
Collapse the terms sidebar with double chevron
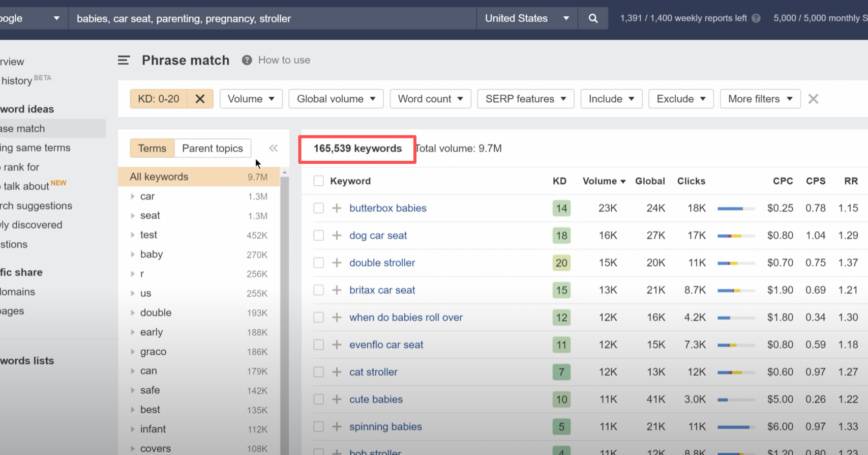coord(274,148)
